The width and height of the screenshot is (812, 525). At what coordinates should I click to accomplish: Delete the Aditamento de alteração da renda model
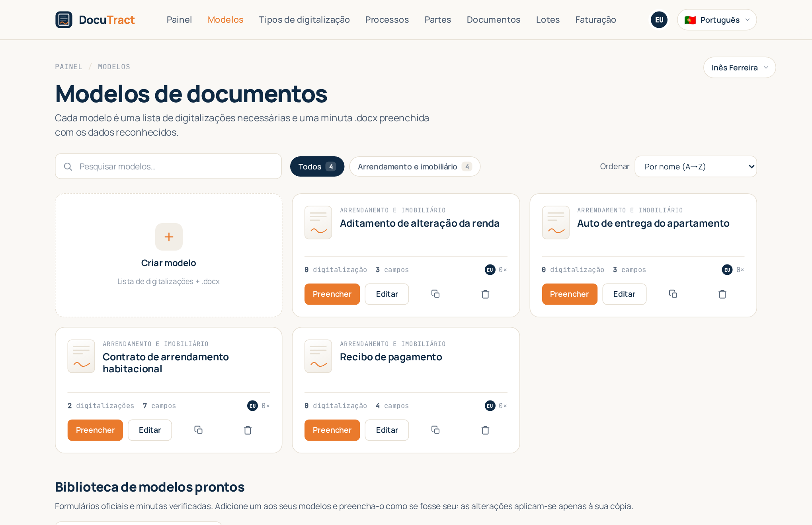pos(485,294)
